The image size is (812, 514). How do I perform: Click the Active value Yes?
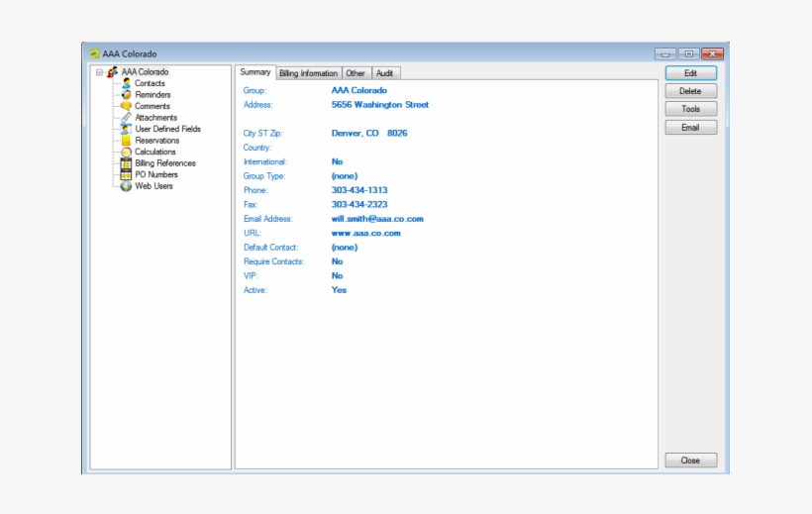click(339, 290)
